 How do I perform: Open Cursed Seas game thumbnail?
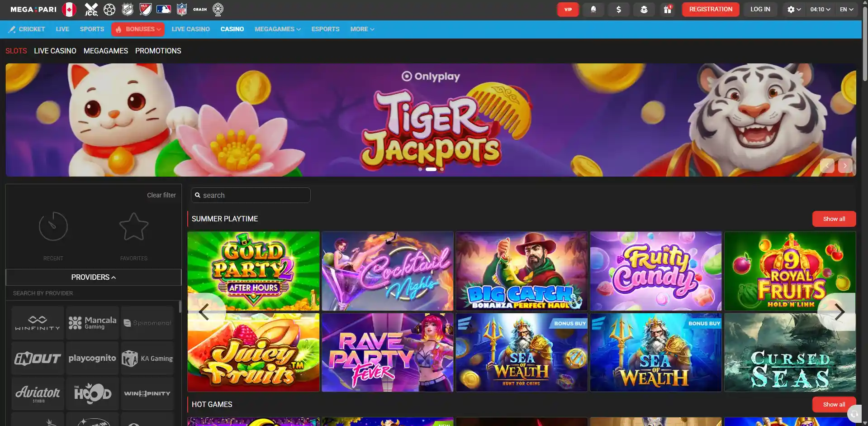(790, 352)
